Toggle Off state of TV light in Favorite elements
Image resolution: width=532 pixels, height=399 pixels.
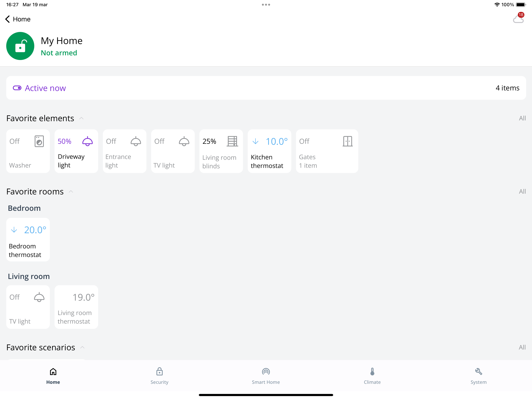pos(159,141)
